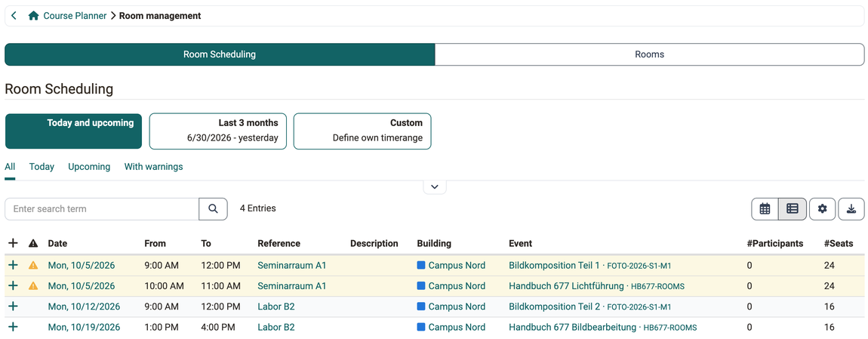Open table settings gear
The height and width of the screenshot is (339, 868).
[x=823, y=209]
